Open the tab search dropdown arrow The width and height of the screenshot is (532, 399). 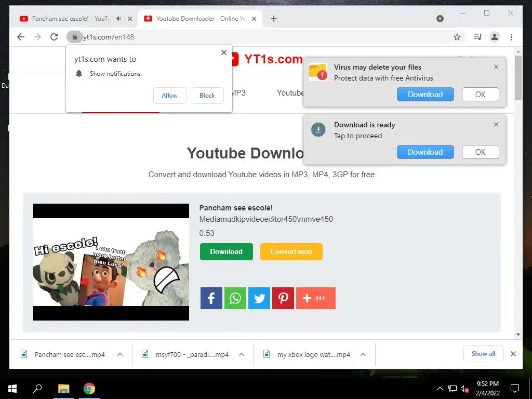click(440, 19)
